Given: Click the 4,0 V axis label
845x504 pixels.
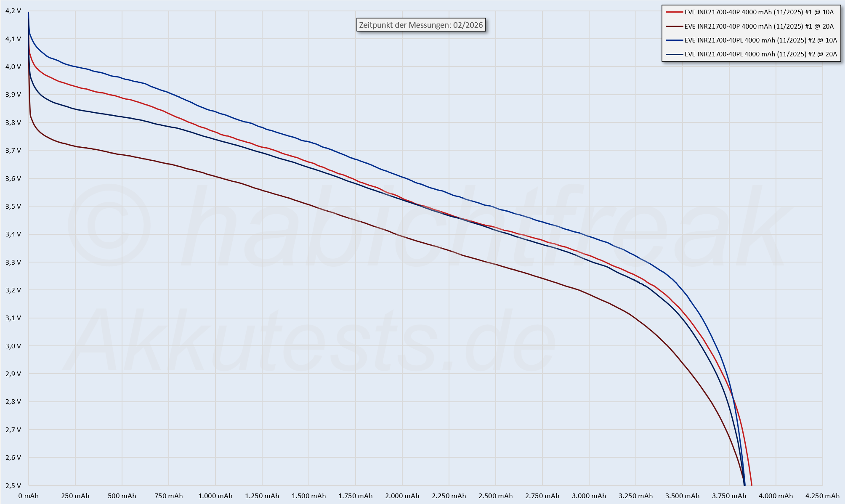Looking at the screenshot, I should [x=13, y=66].
